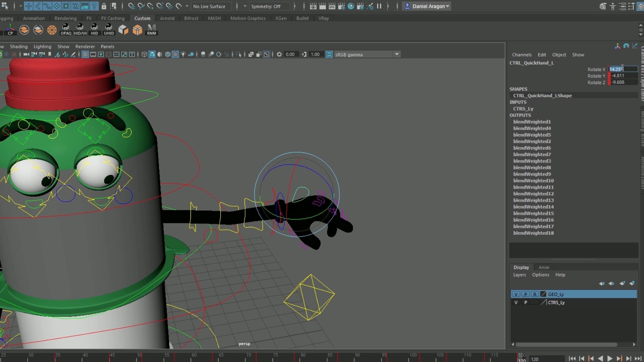This screenshot has width=644, height=362.
Task: Toggle playback P box on CTRS_Ly
Action: click(526, 302)
